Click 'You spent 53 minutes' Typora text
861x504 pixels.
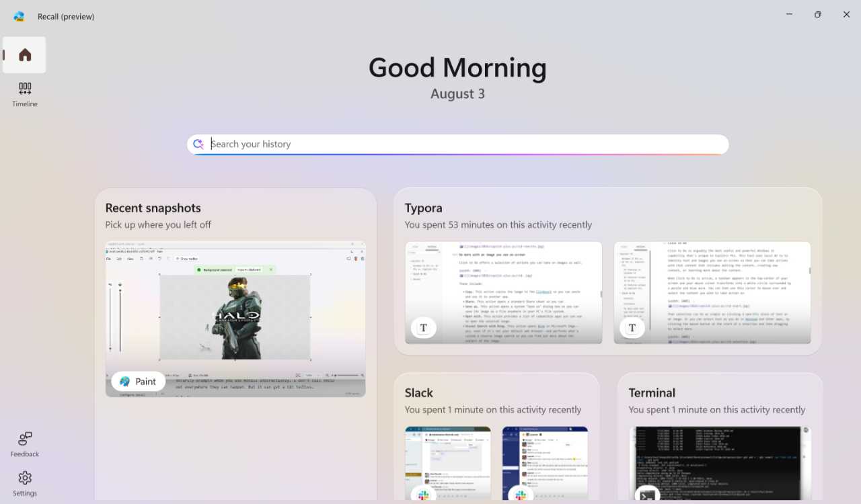[x=498, y=225]
